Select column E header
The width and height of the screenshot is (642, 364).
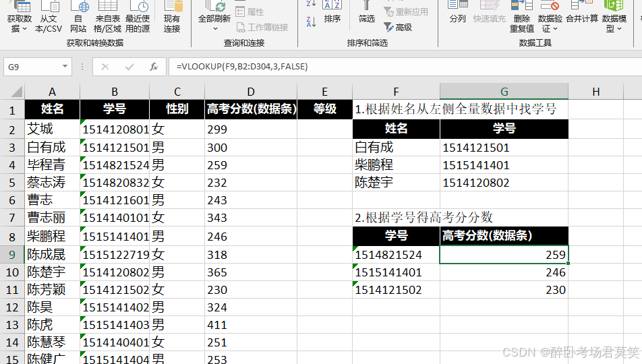(324, 92)
